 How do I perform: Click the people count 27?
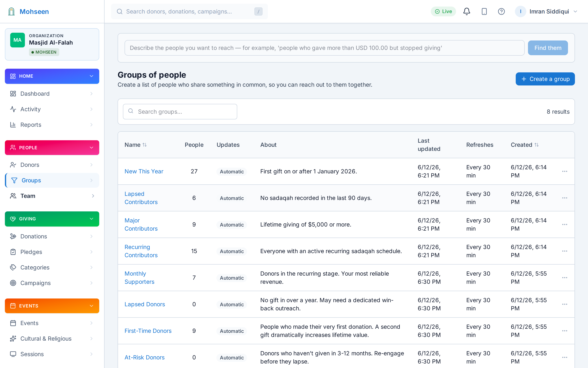tap(194, 171)
